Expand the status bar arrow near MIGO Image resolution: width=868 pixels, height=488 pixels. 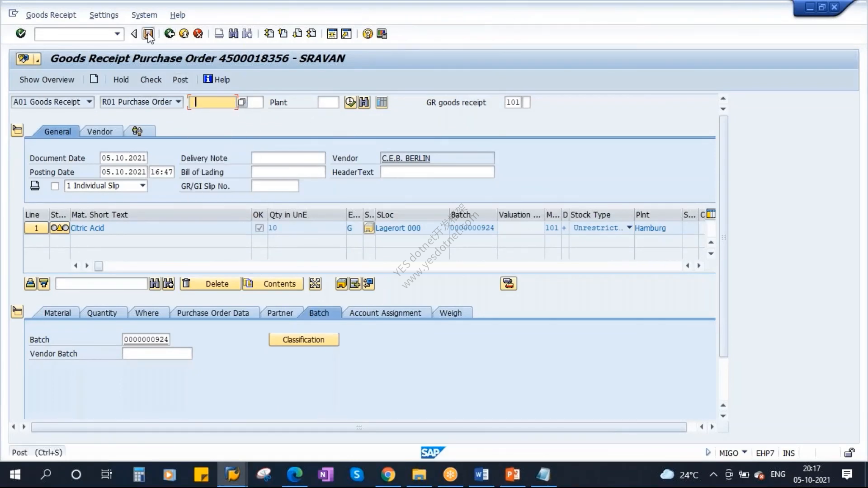pyautogui.click(x=708, y=452)
